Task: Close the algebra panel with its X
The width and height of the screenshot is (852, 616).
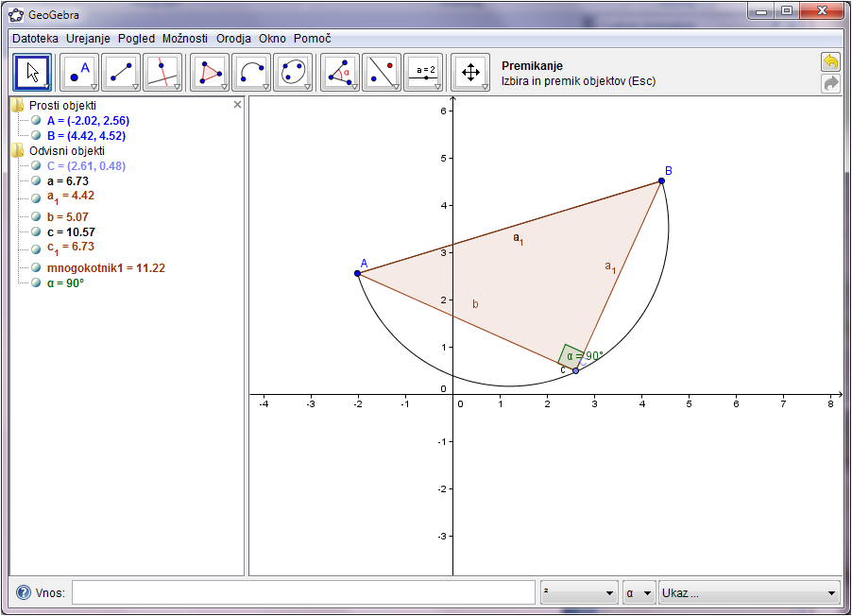Action: point(237,104)
